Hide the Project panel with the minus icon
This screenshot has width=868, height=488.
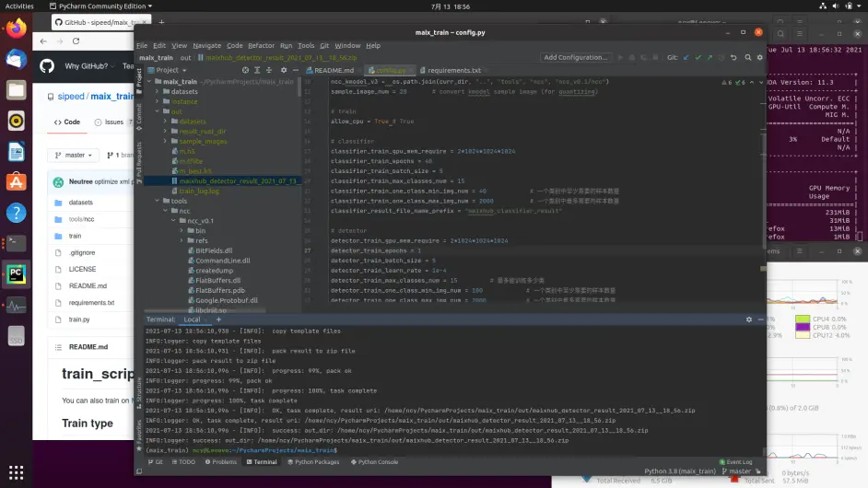[296, 70]
